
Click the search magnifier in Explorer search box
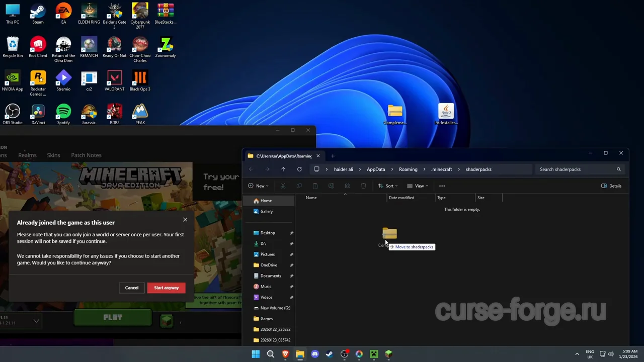tap(619, 169)
